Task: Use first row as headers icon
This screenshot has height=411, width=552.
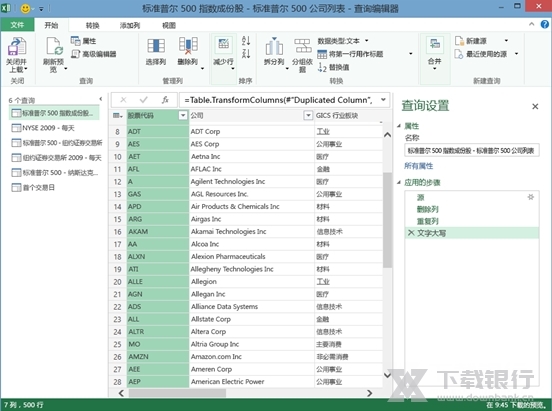Action: point(322,54)
